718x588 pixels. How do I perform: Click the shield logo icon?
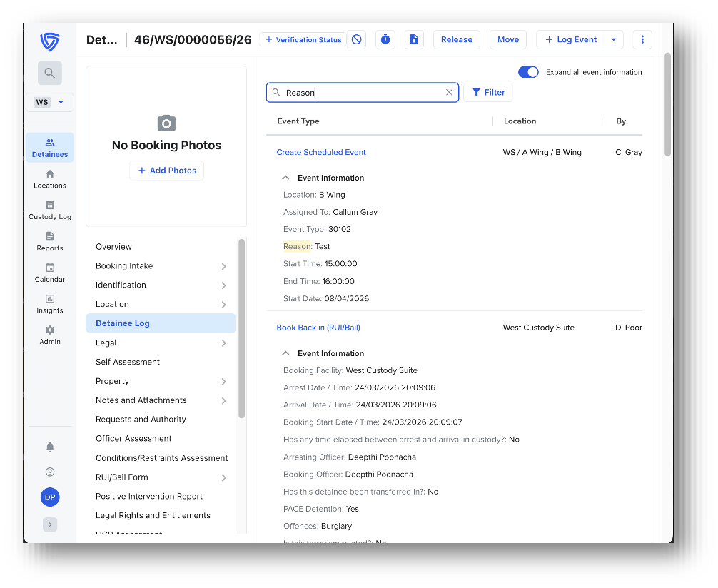pos(49,41)
